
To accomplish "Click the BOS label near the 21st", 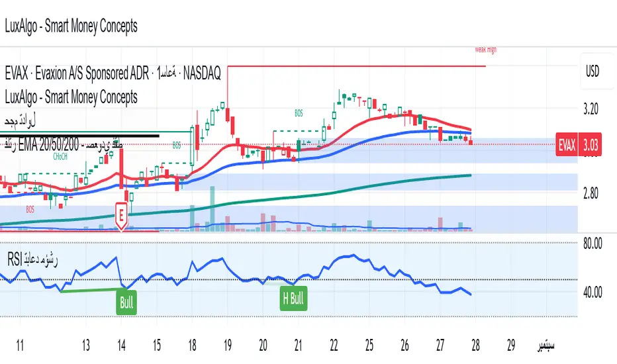I will pyautogui.click(x=299, y=113).
